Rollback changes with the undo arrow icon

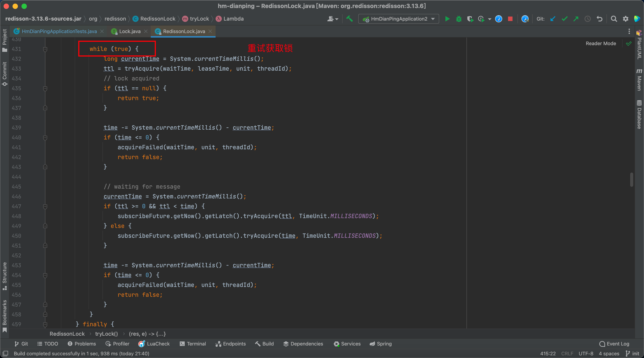599,19
